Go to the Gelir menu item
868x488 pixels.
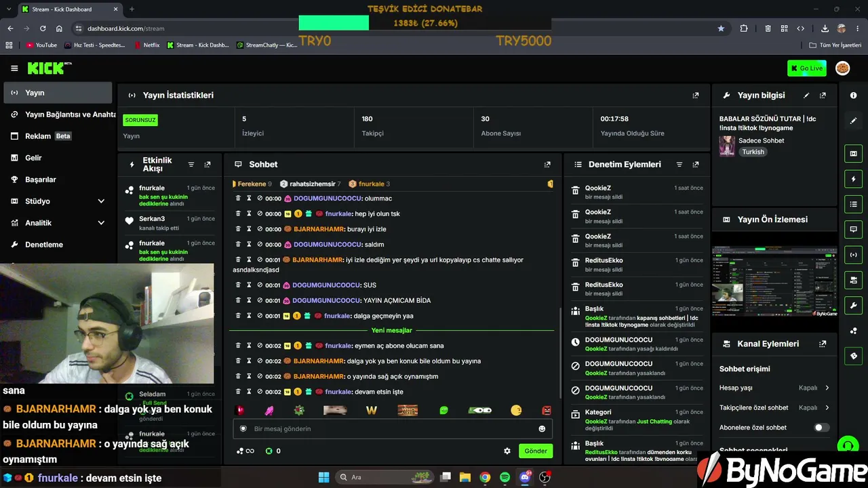click(58, 158)
